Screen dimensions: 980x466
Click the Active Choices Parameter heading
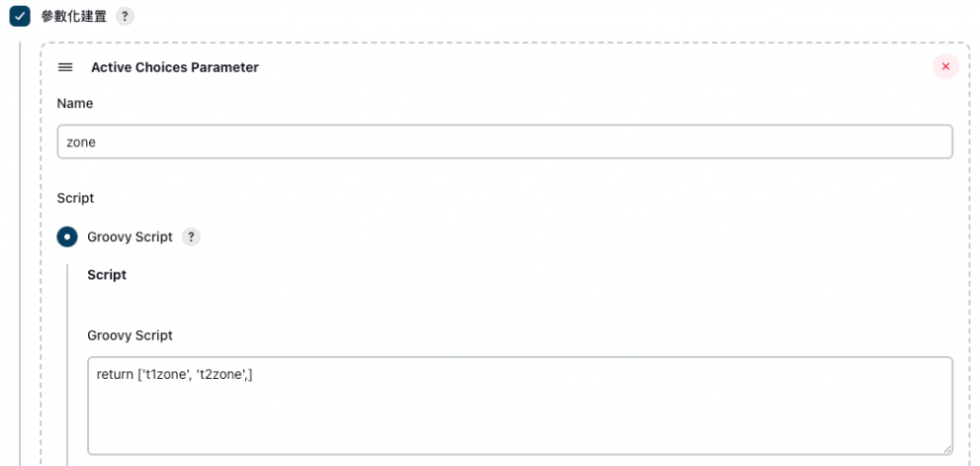[x=175, y=67]
